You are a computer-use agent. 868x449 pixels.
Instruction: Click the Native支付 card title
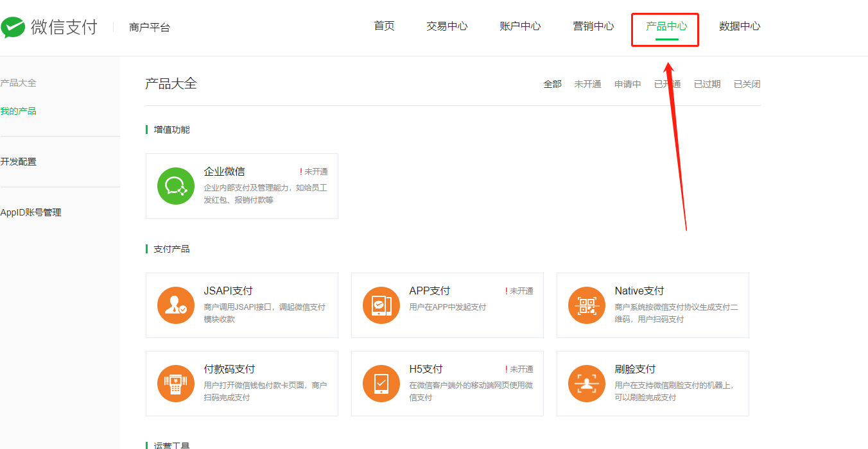tap(639, 291)
